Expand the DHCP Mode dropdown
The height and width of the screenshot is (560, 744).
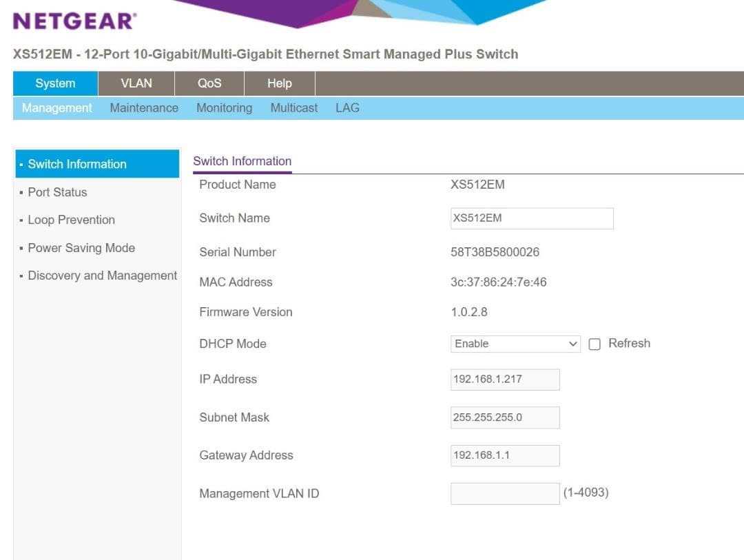[515, 344]
